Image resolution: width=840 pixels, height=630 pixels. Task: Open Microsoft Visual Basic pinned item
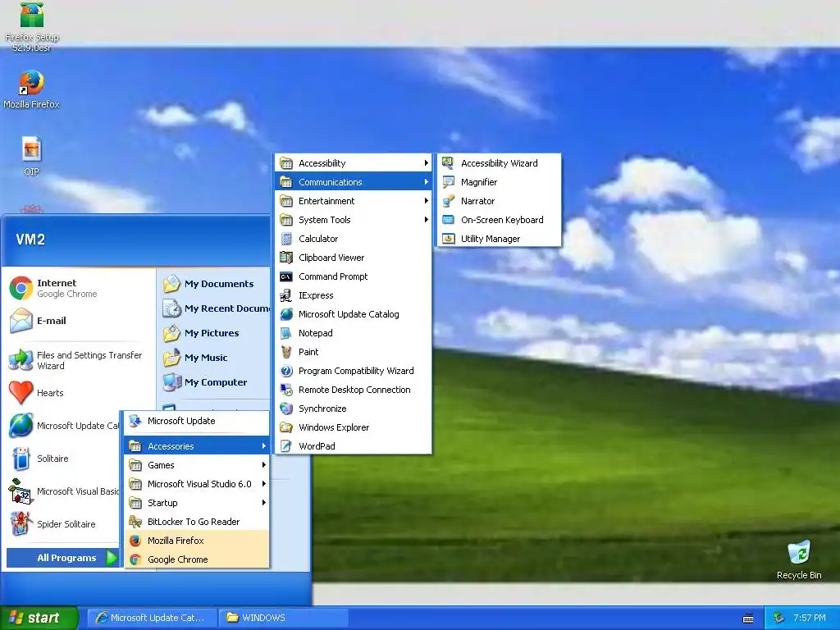point(63,491)
